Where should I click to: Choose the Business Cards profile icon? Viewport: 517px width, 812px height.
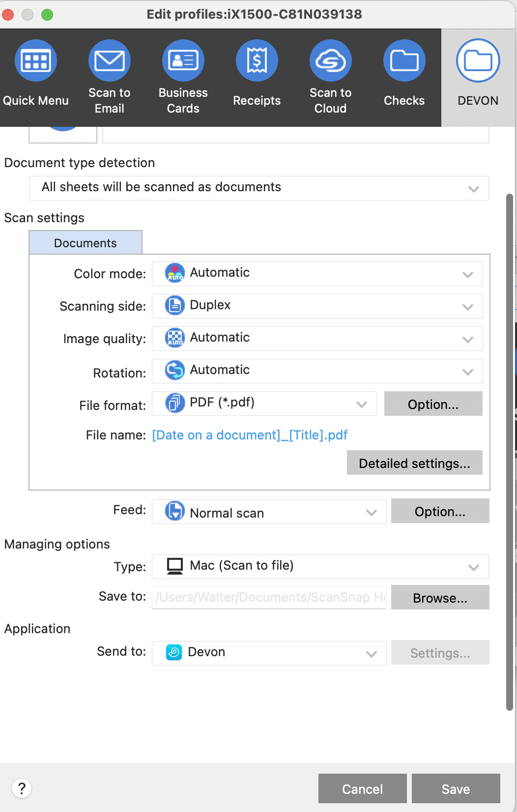coord(183,61)
